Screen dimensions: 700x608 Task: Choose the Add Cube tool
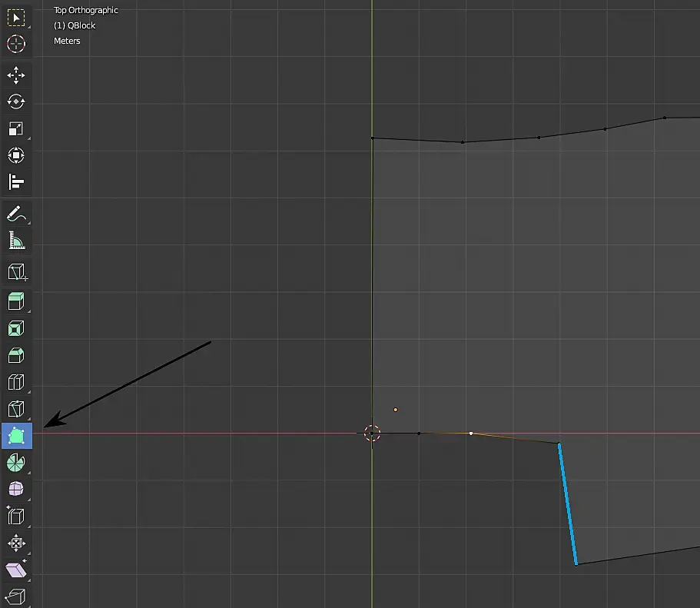tap(16, 272)
